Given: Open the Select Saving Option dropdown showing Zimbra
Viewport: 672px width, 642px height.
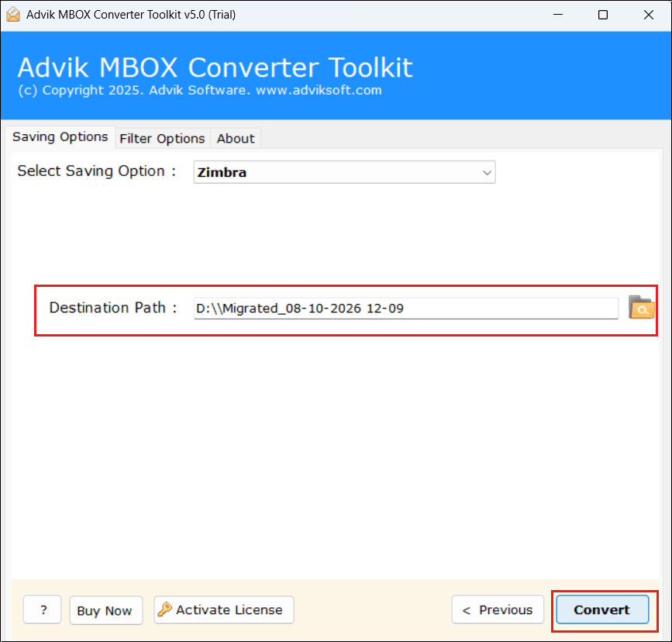Looking at the screenshot, I should click(x=344, y=172).
